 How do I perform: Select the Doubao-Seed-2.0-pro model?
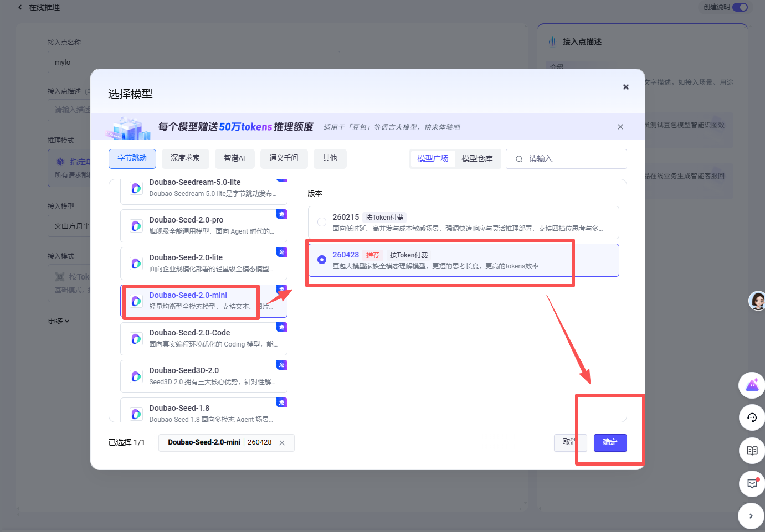coord(204,225)
